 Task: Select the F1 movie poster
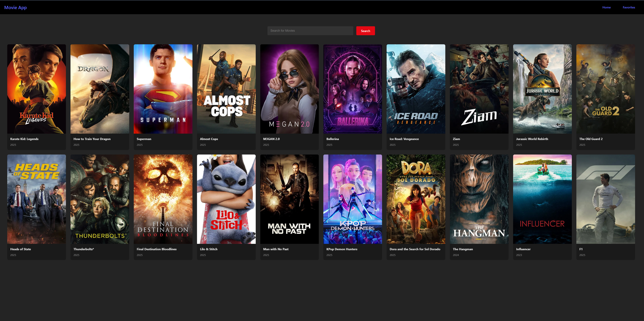tap(605, 199)
